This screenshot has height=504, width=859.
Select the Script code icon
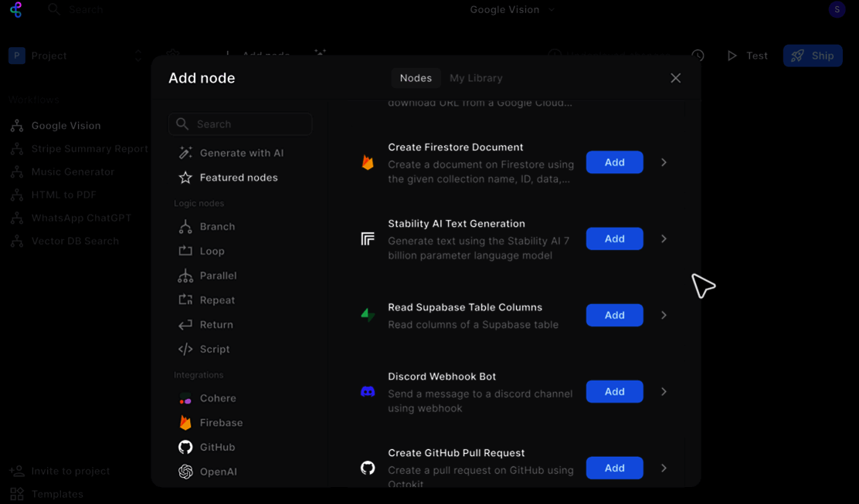click(185, 349)
